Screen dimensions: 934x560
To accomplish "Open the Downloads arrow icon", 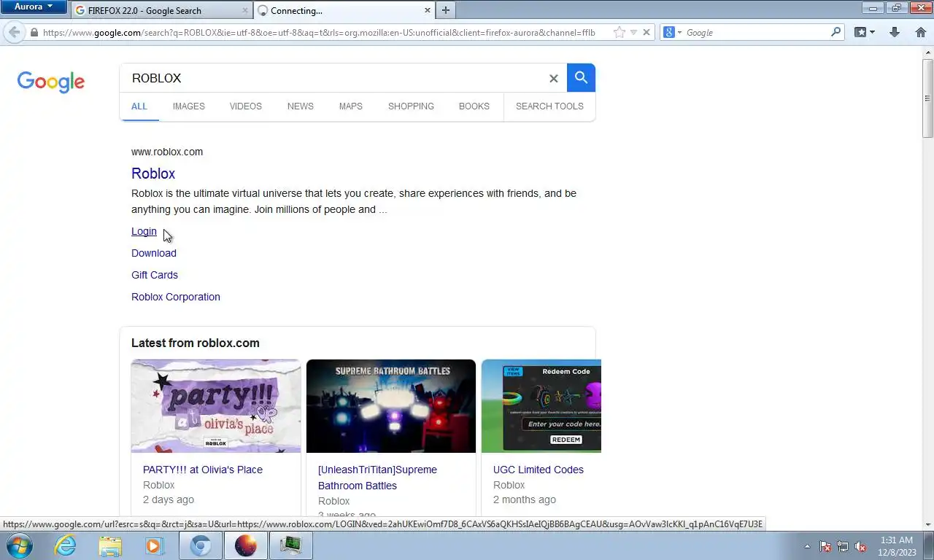I will click(895, 33).
